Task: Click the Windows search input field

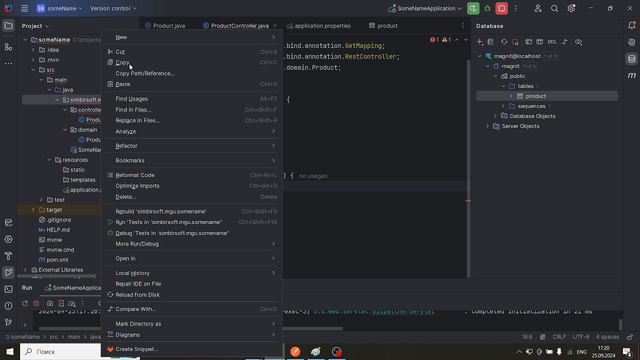Action: pos(60,351)
